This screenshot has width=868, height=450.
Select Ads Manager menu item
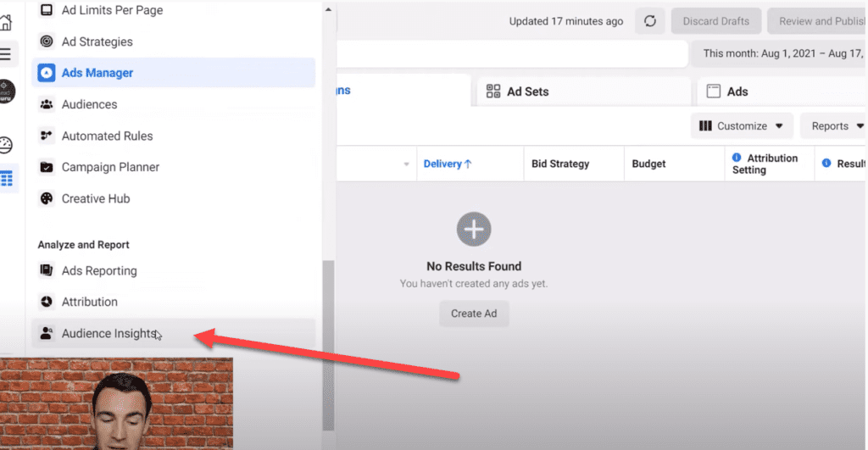tap(173, 73)
